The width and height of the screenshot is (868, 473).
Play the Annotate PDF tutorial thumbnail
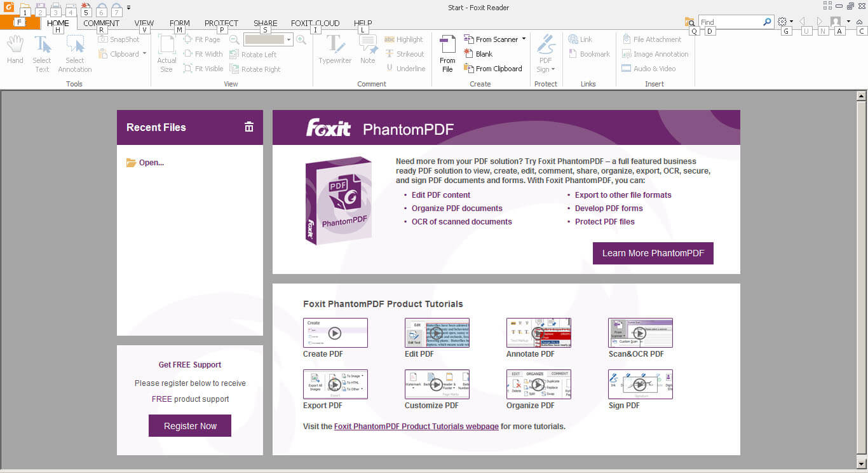coord(538,332)
